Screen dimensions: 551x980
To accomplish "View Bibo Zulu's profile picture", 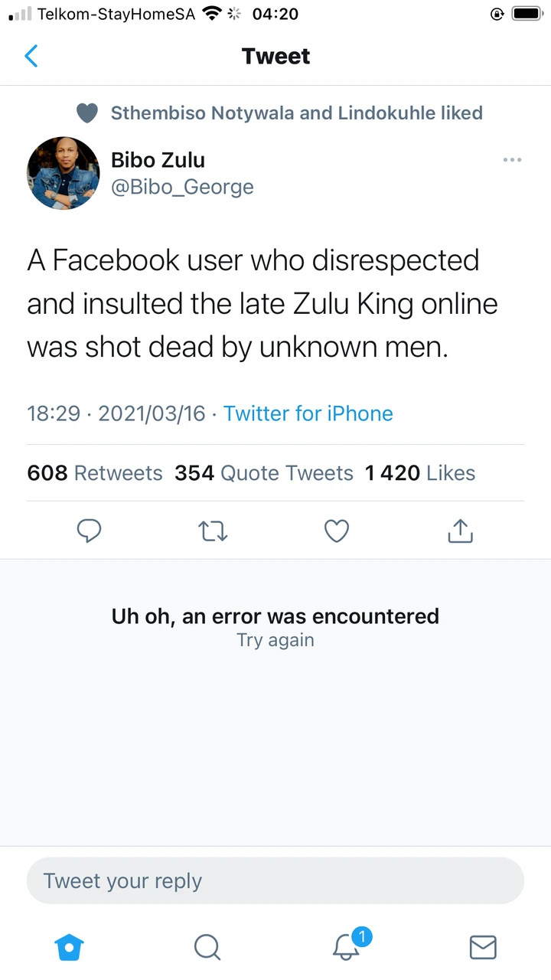I will coord(63,173).
